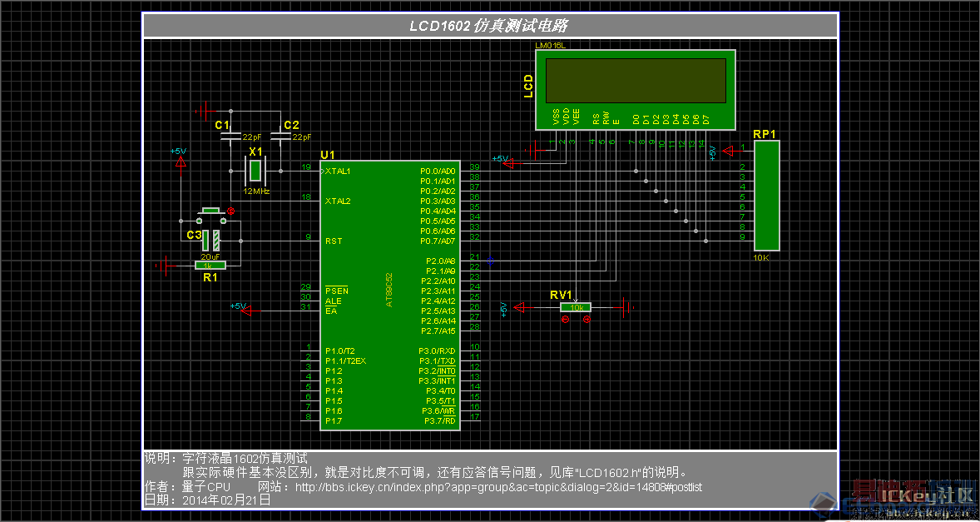
Task: Click the P2.7/A15 pin label
Action: click(x=438, y=331)
